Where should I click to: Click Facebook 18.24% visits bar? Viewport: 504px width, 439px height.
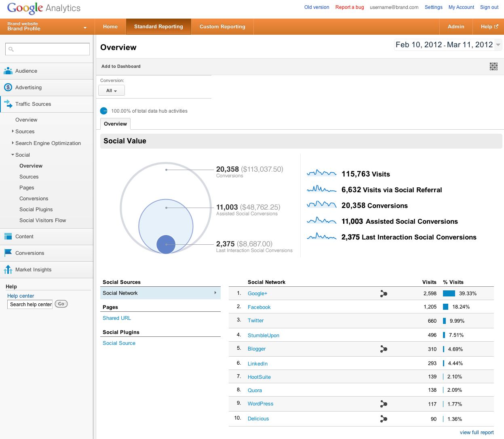pyautogui.click(x=445, y=307)
